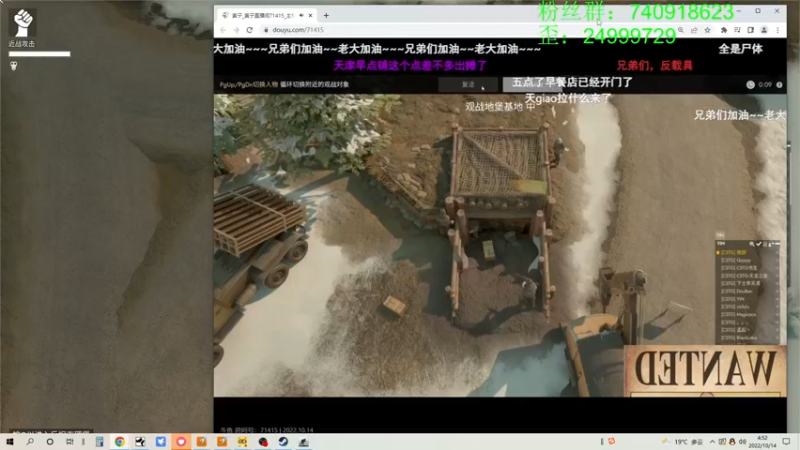Open Task View on taskbar
This screenshot has height=450, width=800.
tap(69, 442)
